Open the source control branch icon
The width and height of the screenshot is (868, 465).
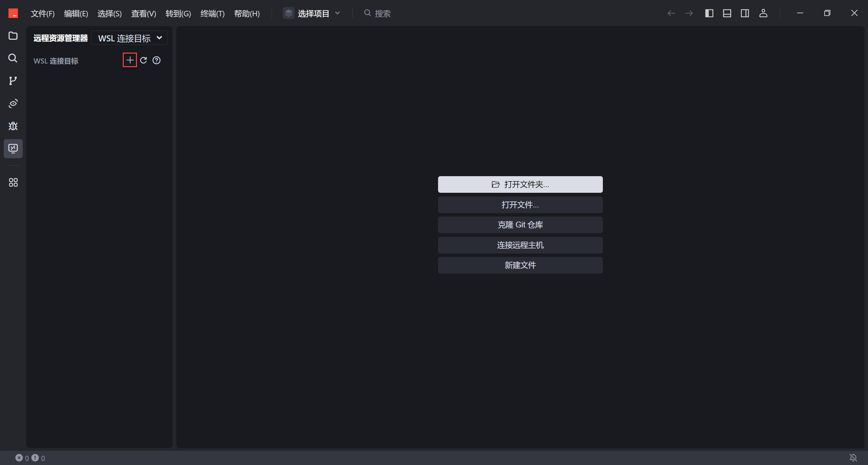coord(13,81)
